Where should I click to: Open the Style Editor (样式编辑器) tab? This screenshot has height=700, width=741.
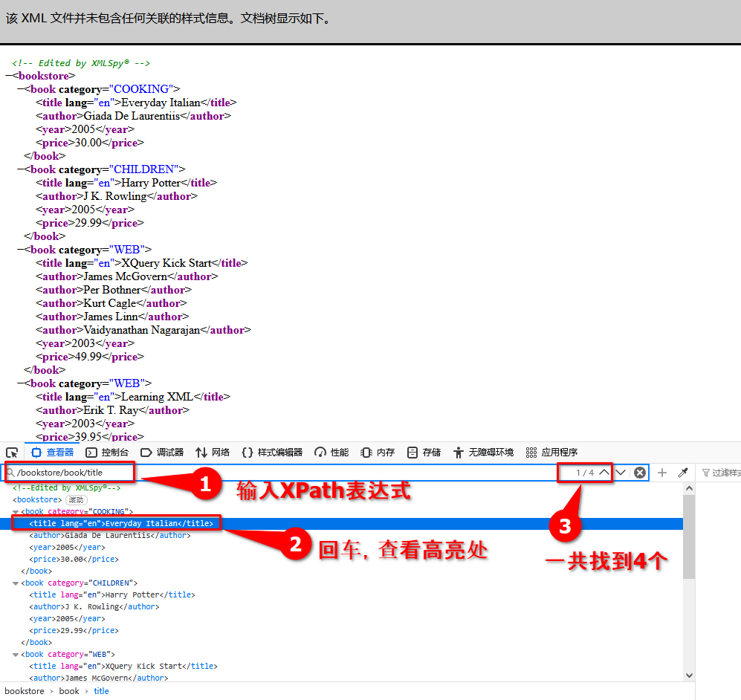(x=272, y=453)
